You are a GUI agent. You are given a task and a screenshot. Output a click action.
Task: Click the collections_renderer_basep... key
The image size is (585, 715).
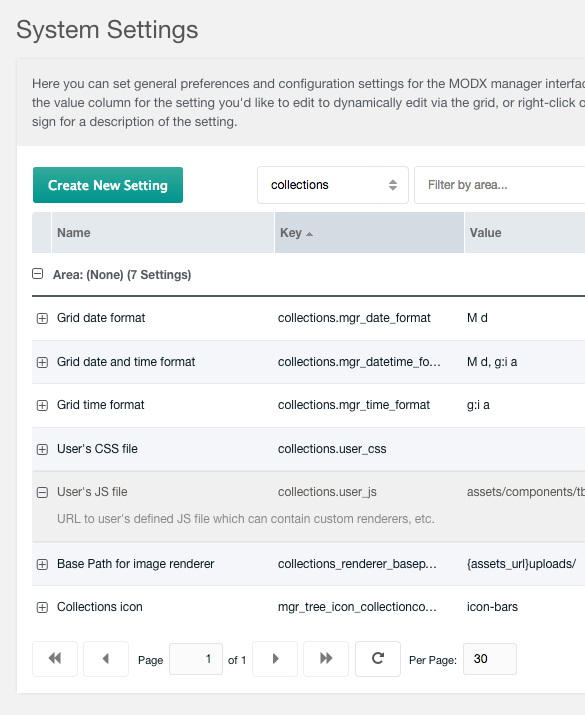(x=357, y=564)
